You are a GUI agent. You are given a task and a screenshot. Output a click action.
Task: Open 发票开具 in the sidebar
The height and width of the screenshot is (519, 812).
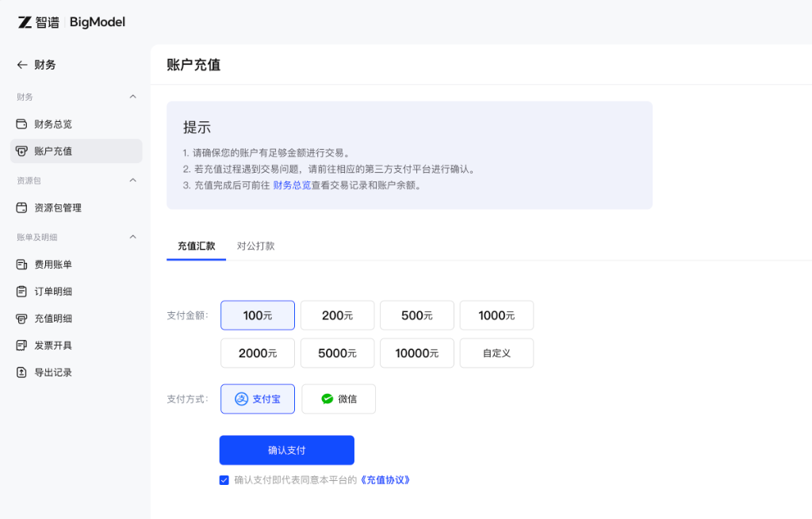coord(76,345)
